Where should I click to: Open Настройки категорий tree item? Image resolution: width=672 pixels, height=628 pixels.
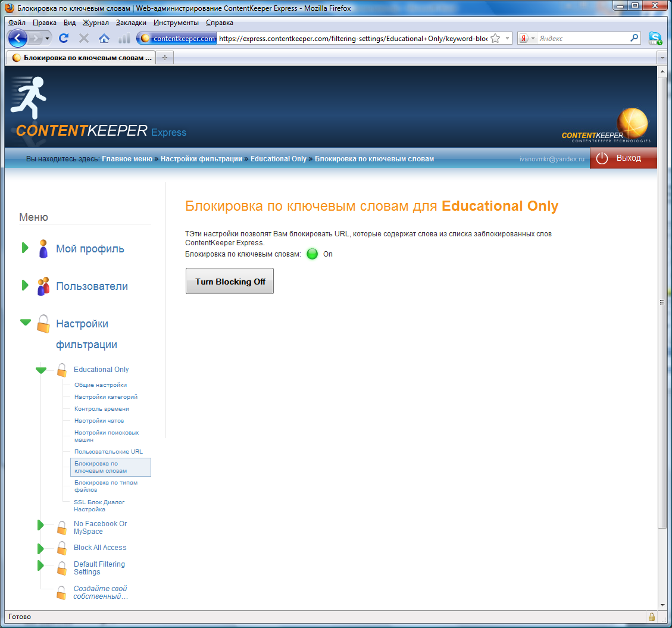[106, 397]
